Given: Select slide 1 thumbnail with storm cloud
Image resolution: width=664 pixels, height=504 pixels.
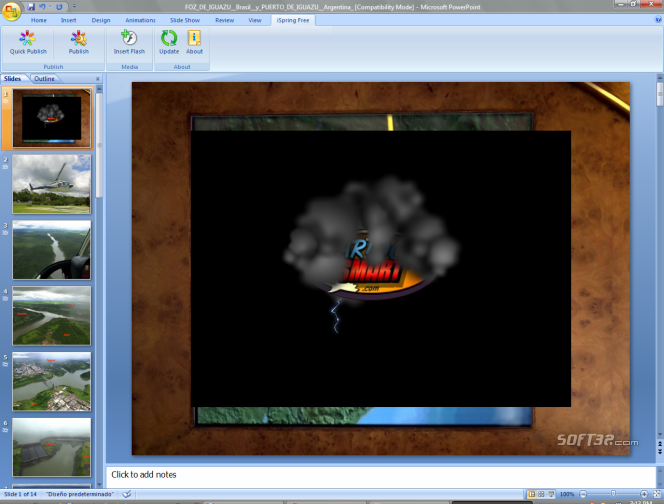Looking at the screenshot, I should click(x=52, y=118).
